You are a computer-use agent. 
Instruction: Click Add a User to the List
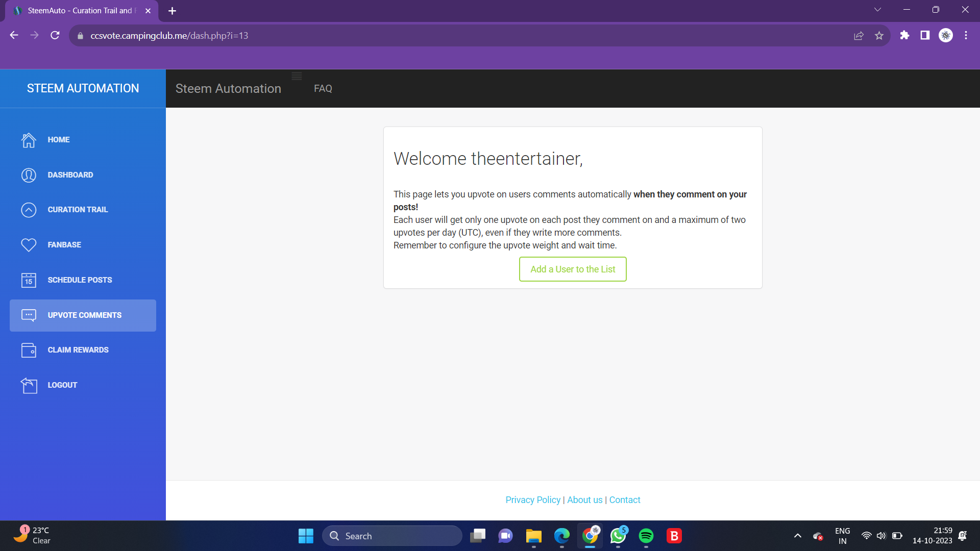[573, 269]
